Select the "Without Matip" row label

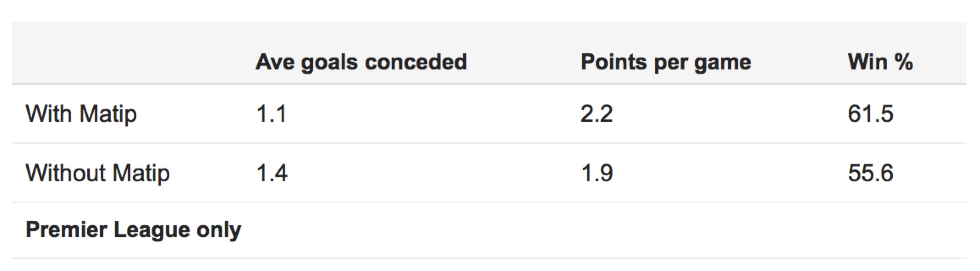(98, 173)
